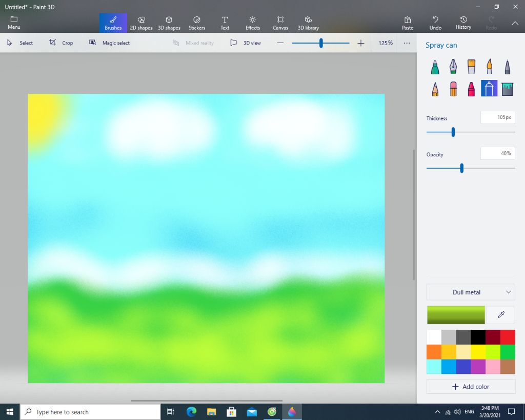Image resolution: width=525 pixels, height=420 pixels.
Task: Pick a color with the eyedropper
Action: pyautogui.click(x=501, y=315)
